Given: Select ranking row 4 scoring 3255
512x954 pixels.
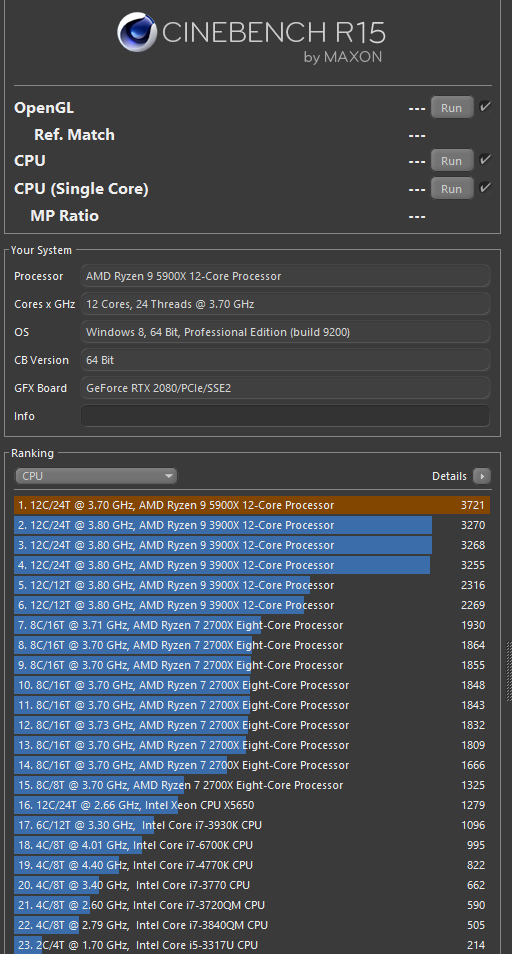Looking at the screenshot, I should point(252,565).
